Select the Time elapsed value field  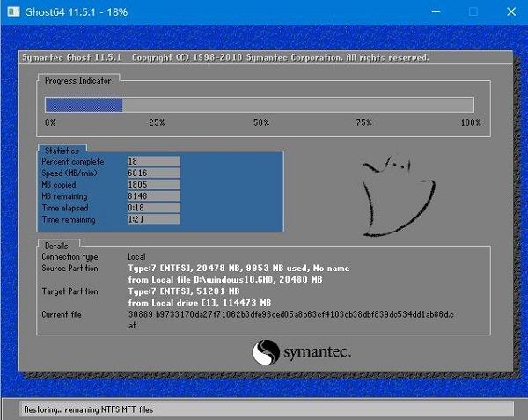[153, 208]
